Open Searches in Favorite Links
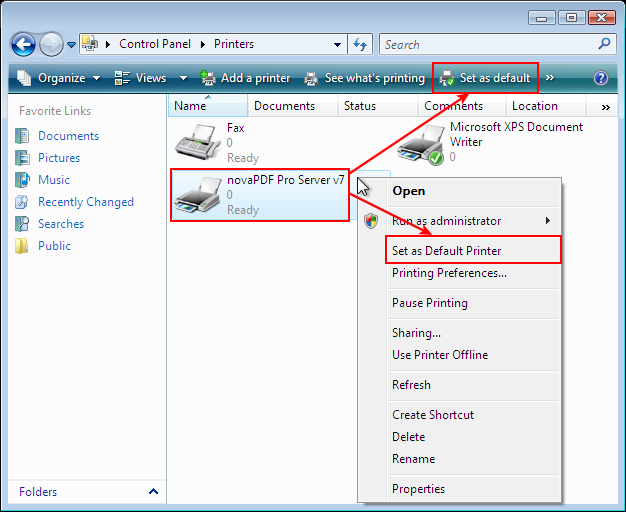Image resolution: width=626 pixels, height=512 pixels. 61,224
